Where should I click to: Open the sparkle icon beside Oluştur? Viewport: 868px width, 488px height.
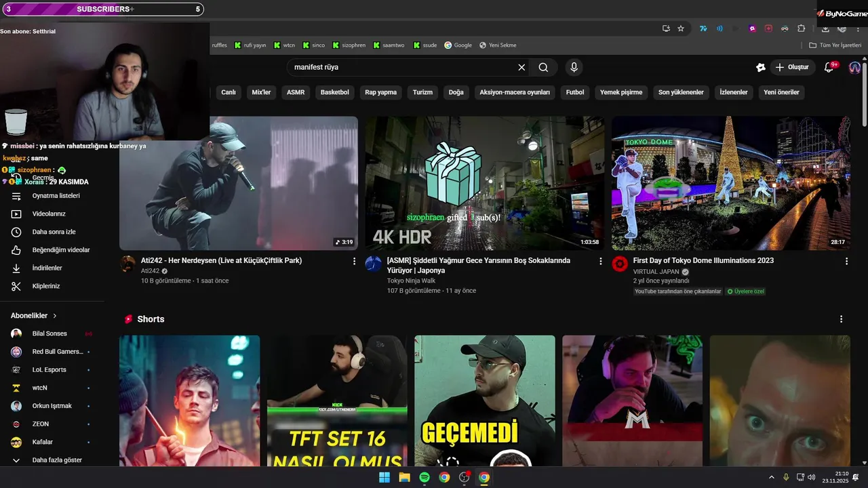(761, 67)
